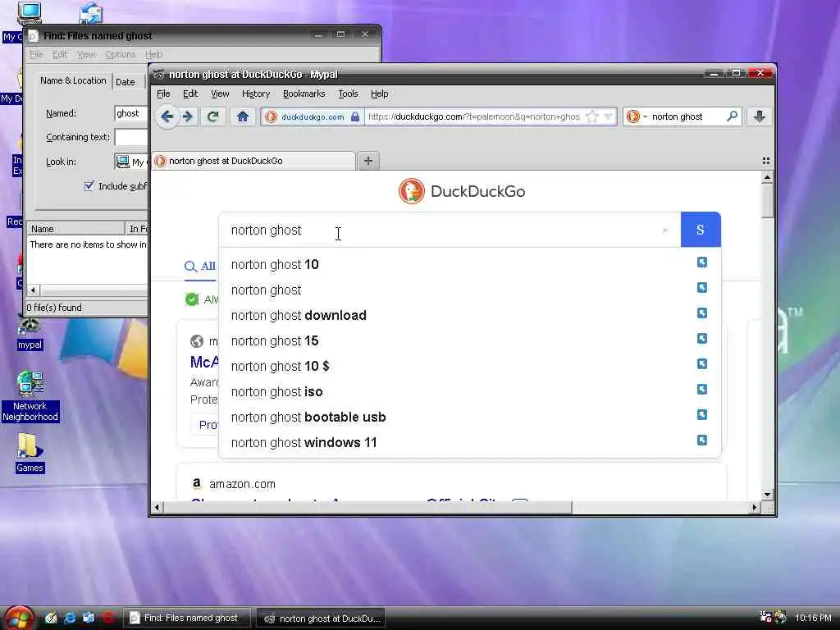This screenshot has width=840, height=630.
Task: Select the All results filter tab
Action: pyautogui.click(x=200, y=267)
